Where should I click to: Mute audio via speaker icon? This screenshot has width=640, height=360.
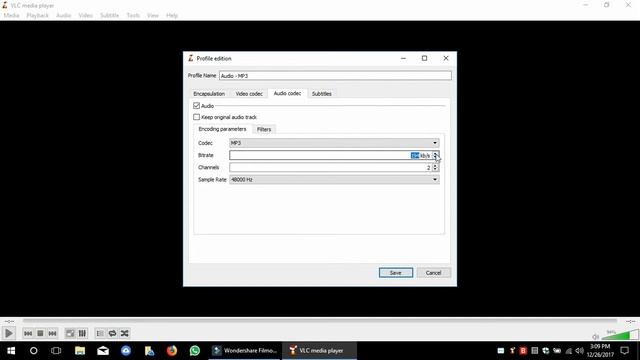(x=596, y=337)
